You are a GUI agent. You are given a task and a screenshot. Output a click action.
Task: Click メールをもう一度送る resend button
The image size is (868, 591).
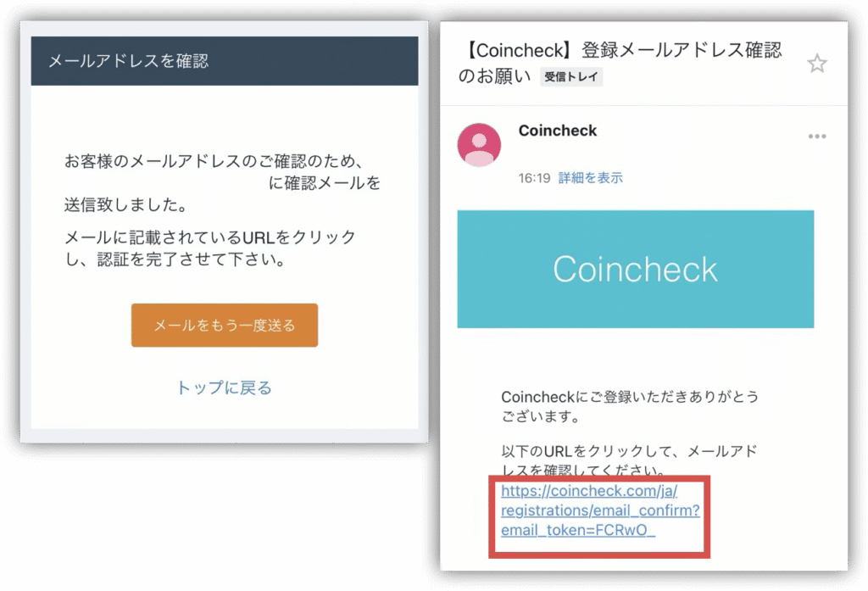224,325
